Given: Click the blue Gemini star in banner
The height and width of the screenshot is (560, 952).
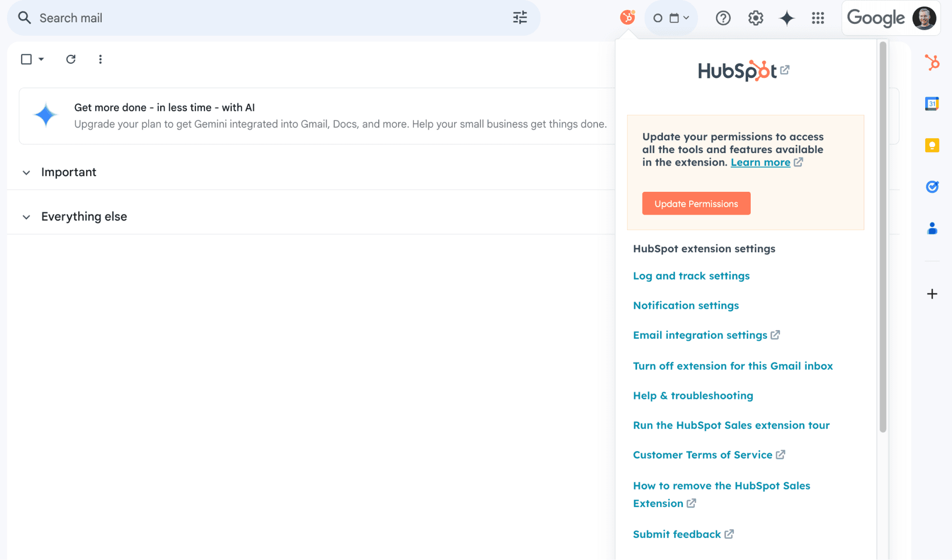Looking at the screenshot, I should tap(46, 115).
